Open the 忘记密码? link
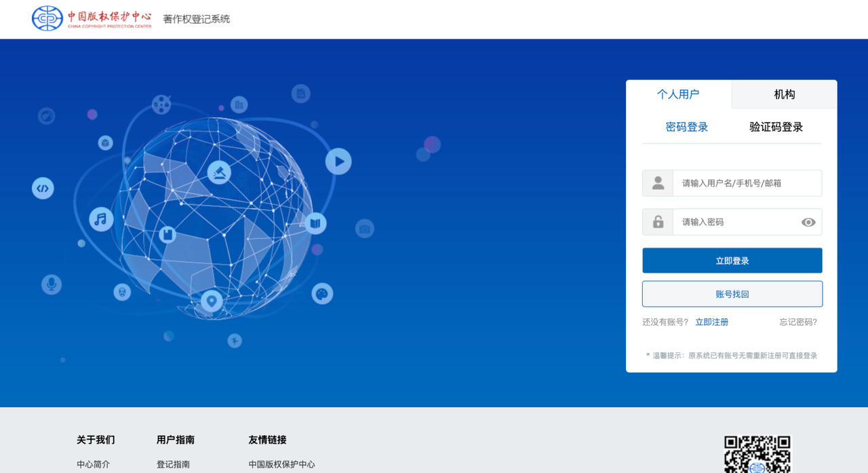The height and width of the screenshot is (473, 868). click(798, 322)
